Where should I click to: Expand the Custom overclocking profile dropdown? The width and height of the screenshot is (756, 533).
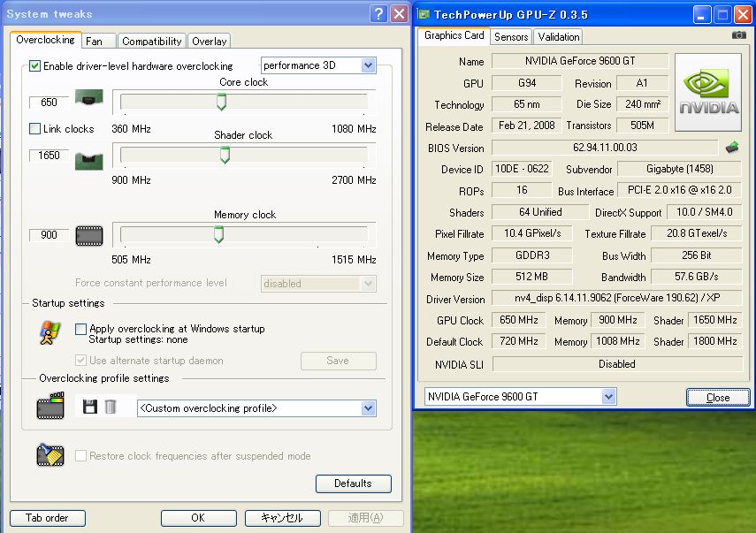[x=257, y=408]
